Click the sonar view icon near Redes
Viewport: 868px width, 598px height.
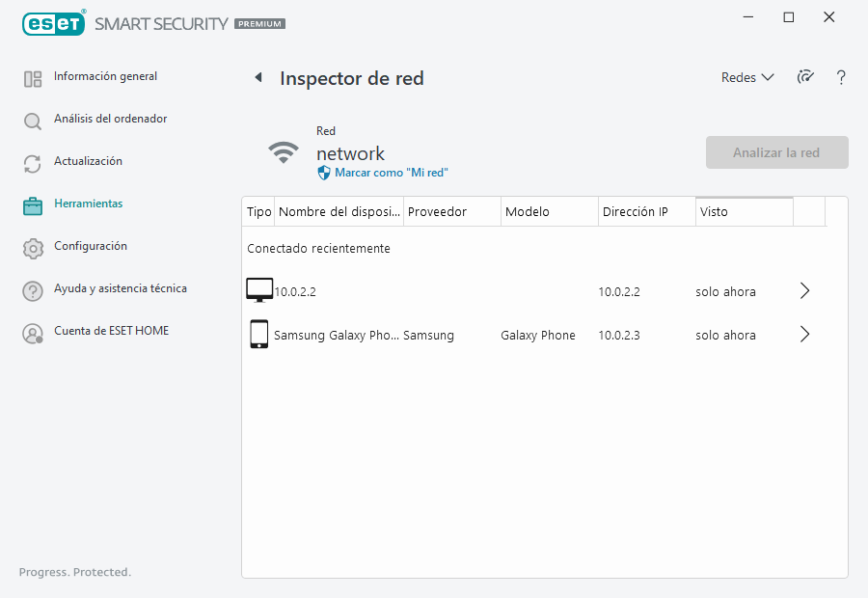[x=805, y=78]
